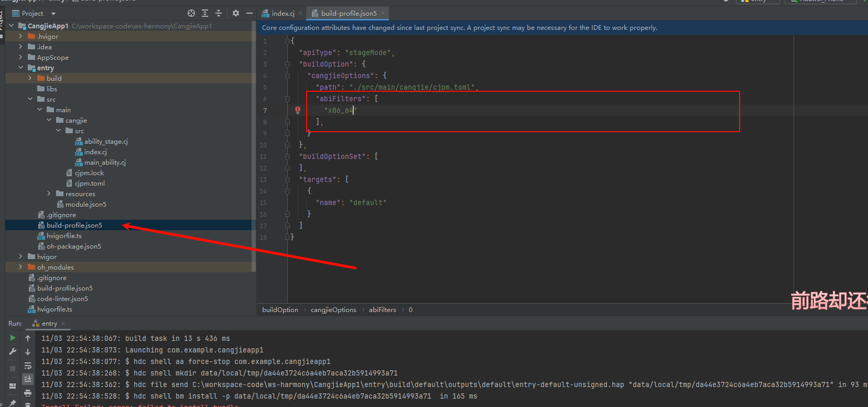Fold the root object on line 1

[287, 41]
